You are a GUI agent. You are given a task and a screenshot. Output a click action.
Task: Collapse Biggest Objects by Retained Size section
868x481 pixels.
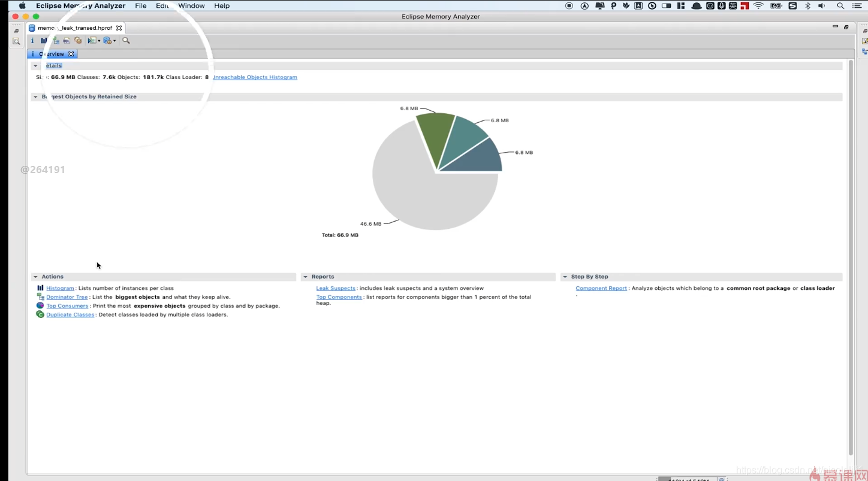click(35, 96)
